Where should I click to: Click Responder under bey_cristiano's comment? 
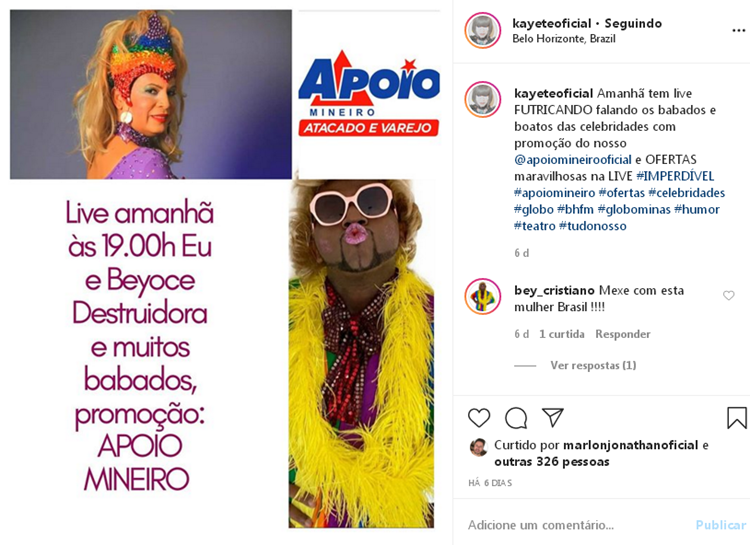pyautogui.click(x=623, y=334)
